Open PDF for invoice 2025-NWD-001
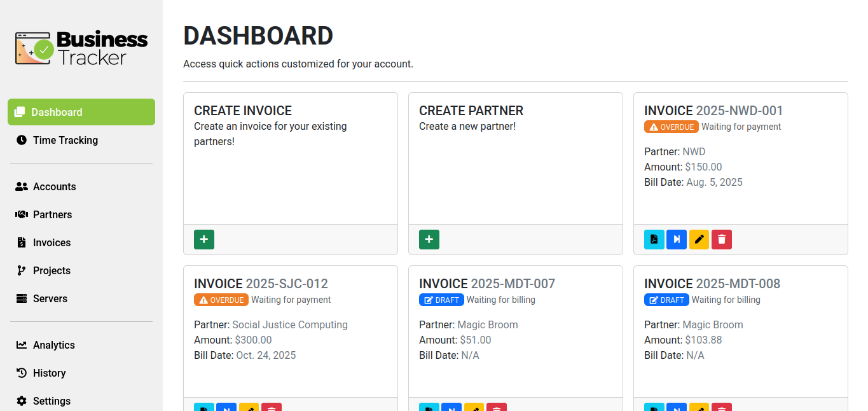Image resolution: width=868 pixels, height=411 pixels. 654,239
